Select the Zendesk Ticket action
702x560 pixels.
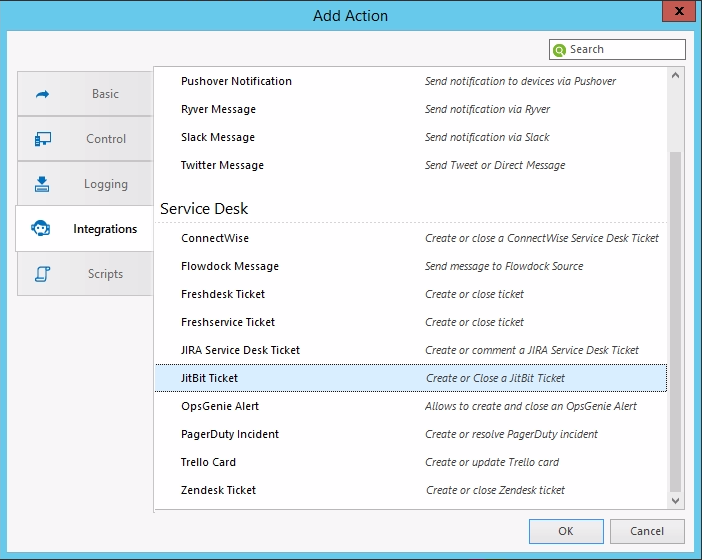coord(218,490)
